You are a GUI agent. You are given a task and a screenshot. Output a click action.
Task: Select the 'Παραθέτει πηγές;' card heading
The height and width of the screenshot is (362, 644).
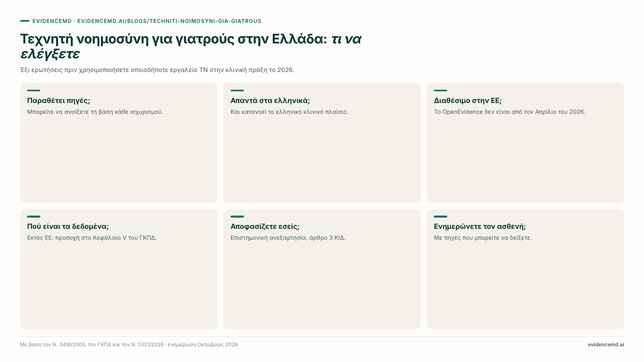pyautogui.click(x=58, y=101)
